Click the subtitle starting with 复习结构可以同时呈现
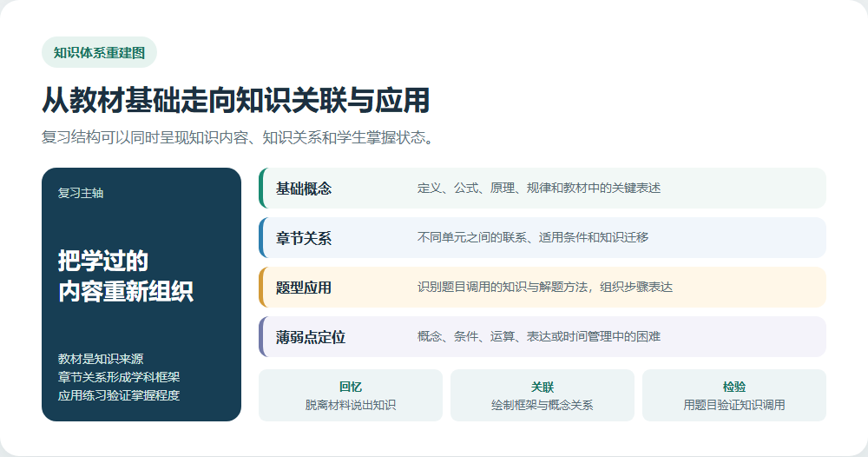The height and width of the screenshot is (457, 868). pyautogui.click(x=238, y=137)
